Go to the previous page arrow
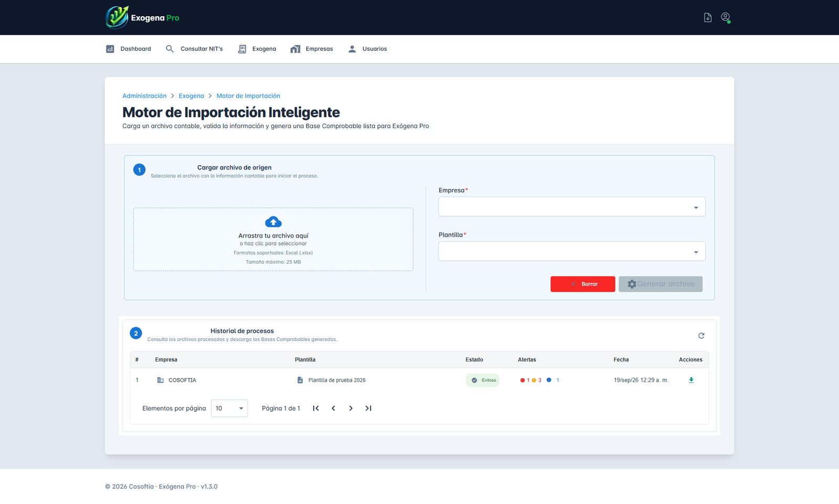Image resolution: width=839 pixels, height=504 pixels. (x=334, y=408)
